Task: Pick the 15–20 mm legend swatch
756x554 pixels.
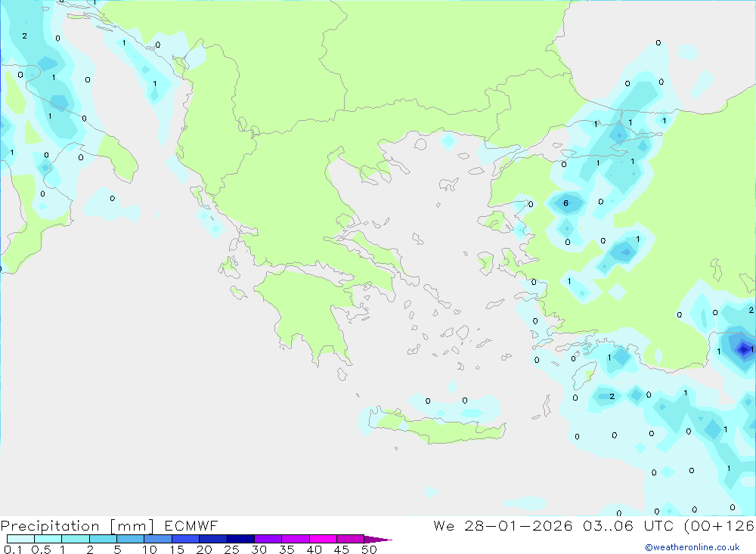Action: click(x=185, y=539)
